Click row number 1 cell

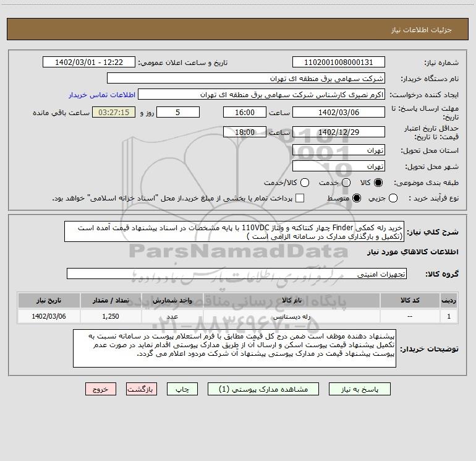tap(449, 316)
